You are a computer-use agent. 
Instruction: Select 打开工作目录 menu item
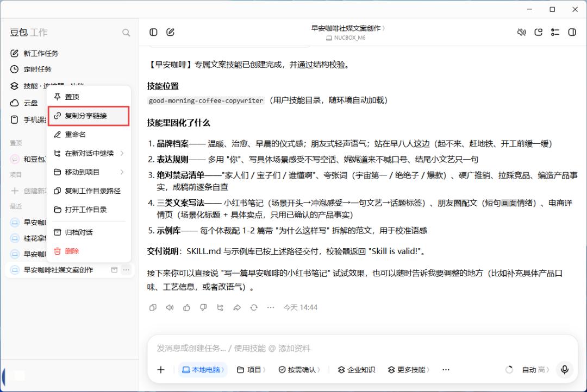pyautogui.click(x=89, y=210)
